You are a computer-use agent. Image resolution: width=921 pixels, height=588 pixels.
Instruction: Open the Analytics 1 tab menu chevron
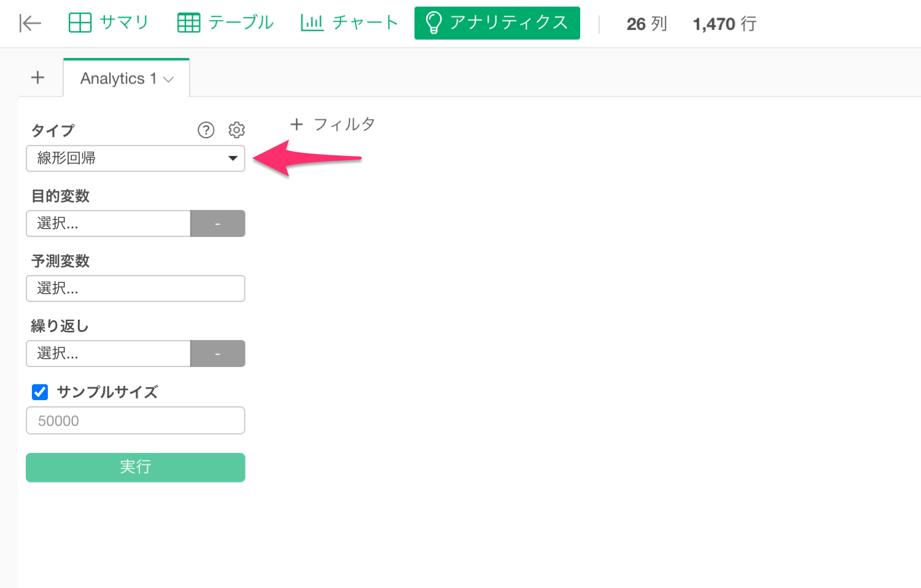click(169, 79)
